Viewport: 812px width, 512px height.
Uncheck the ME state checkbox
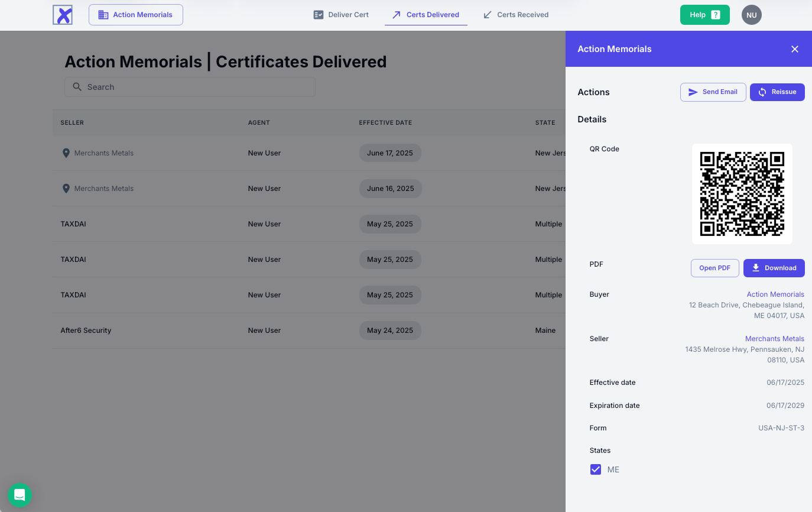tap(596, 469)
